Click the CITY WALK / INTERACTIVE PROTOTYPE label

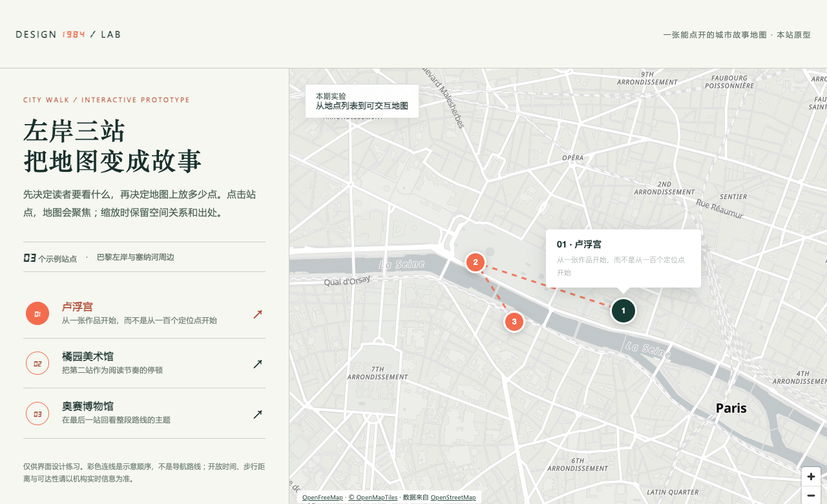click(x=107, y=100)
